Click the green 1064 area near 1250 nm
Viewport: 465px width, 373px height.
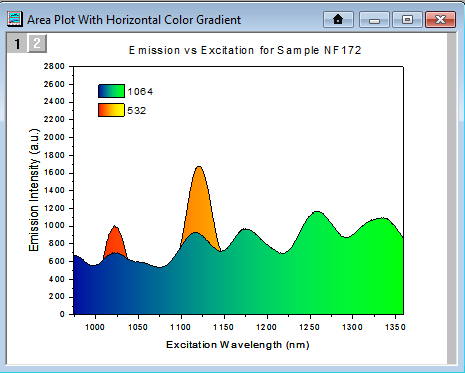tap(318, 267)
